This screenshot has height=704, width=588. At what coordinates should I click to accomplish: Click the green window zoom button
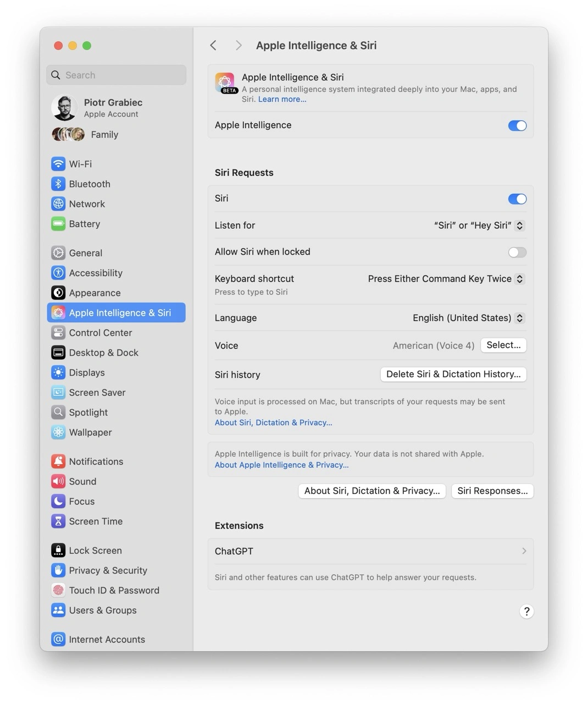click(87, 46)
